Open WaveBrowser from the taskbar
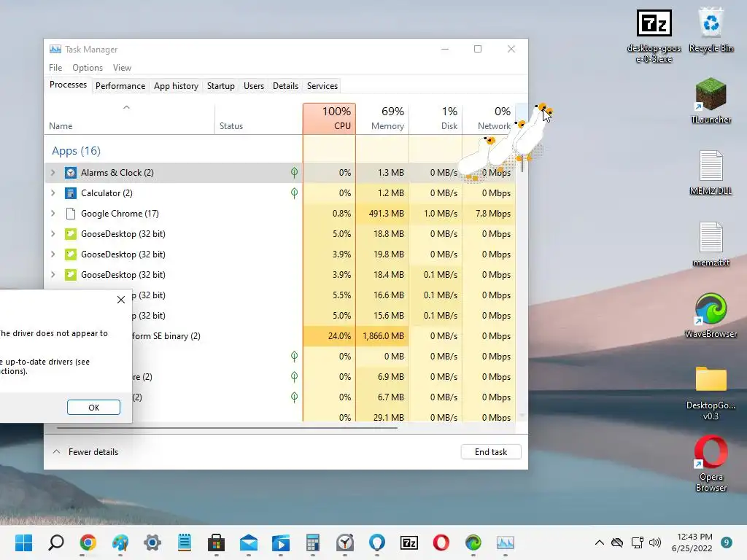The height and width of the screenshot is (560, 747). pos(473,542)
